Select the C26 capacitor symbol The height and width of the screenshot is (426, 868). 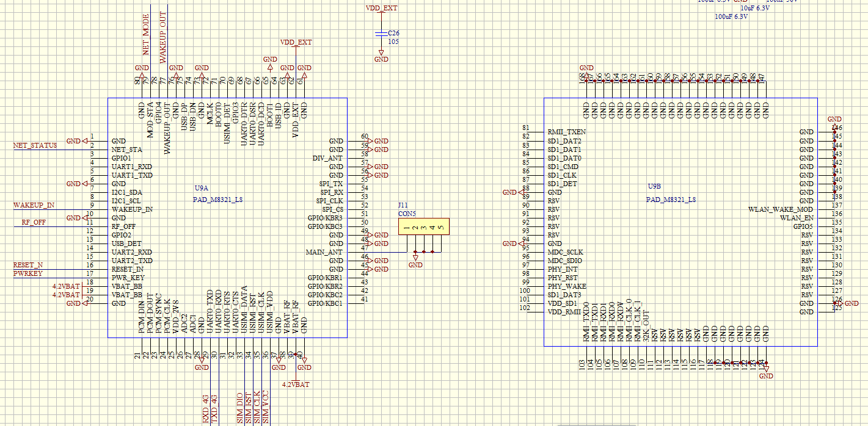pyautogui.click(x=382, y=35)
